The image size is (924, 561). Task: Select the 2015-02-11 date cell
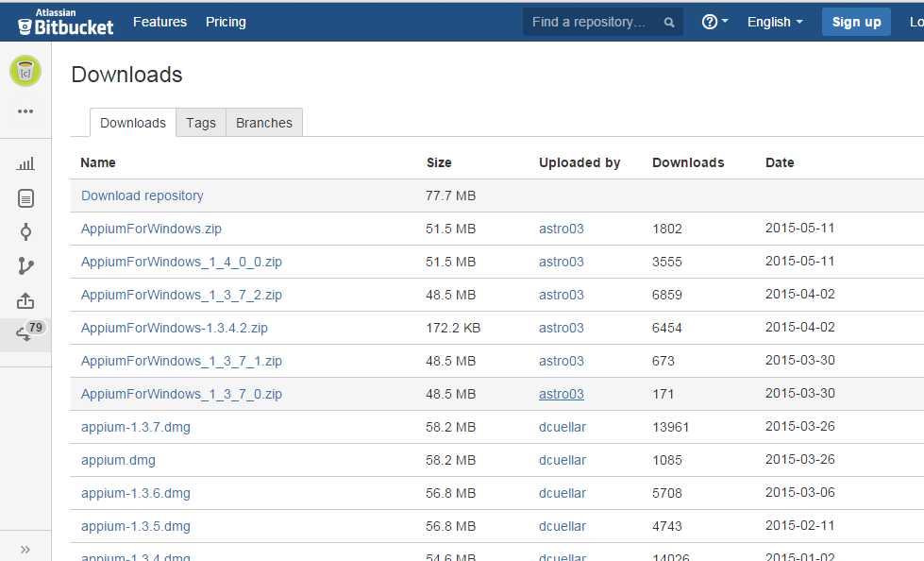tap(799, 526)
